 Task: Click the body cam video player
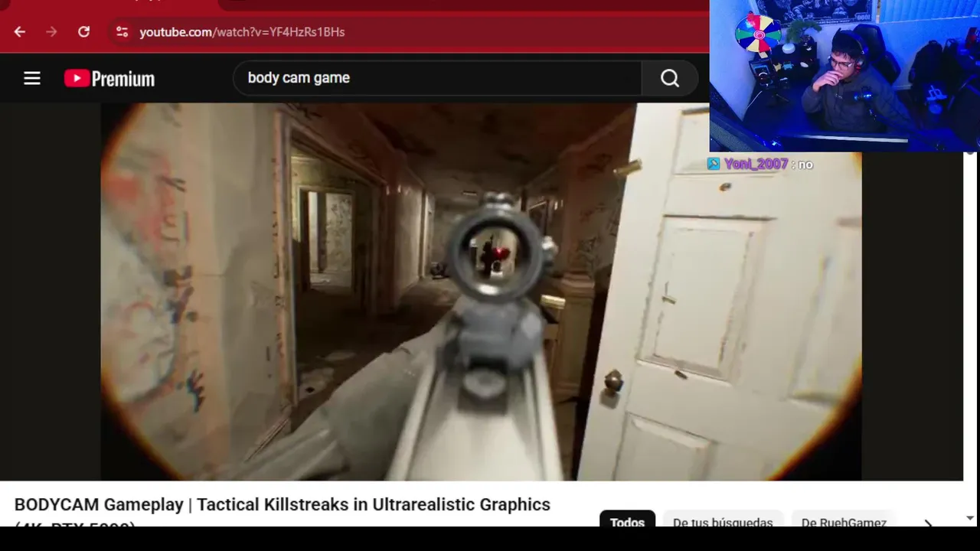(481, 292)
